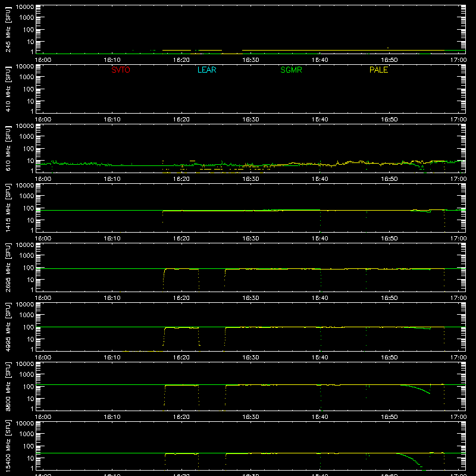This screenshot has height=476, width=476.
Task: Click the 100 y-axis value on the 2695 MHz panel
Action: click(29, 268)
